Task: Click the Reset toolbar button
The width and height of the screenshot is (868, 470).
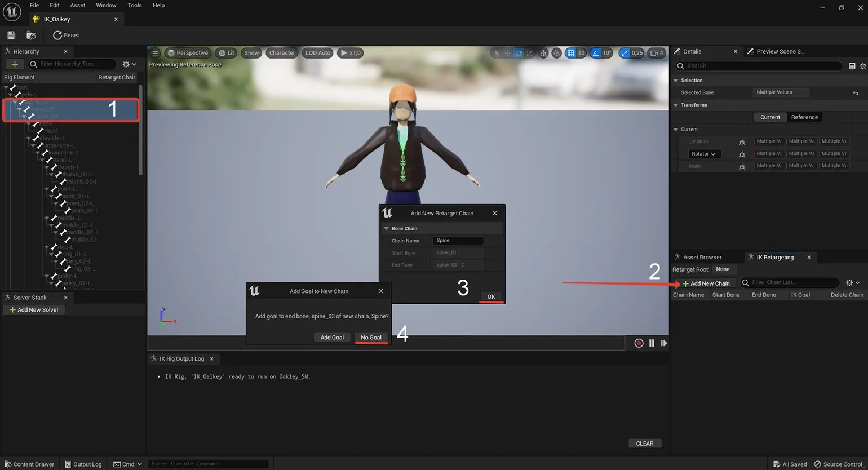Action: [66, 36]
